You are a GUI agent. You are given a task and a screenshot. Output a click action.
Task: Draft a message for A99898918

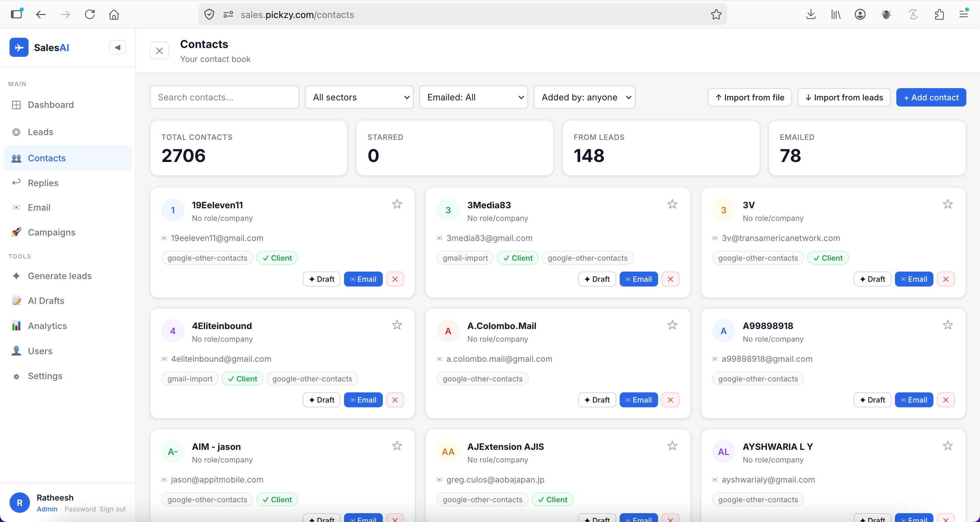872,400
